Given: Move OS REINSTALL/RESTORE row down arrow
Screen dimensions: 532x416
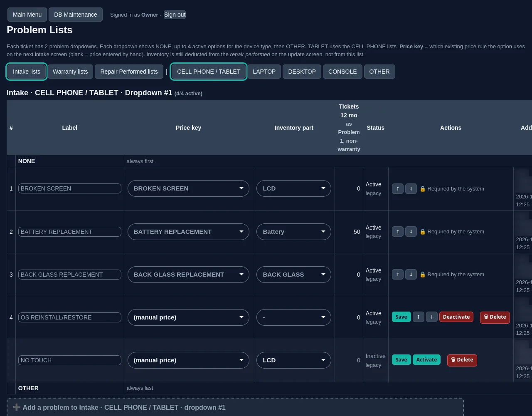Looking at the screenshot, I should pos(432,317).
